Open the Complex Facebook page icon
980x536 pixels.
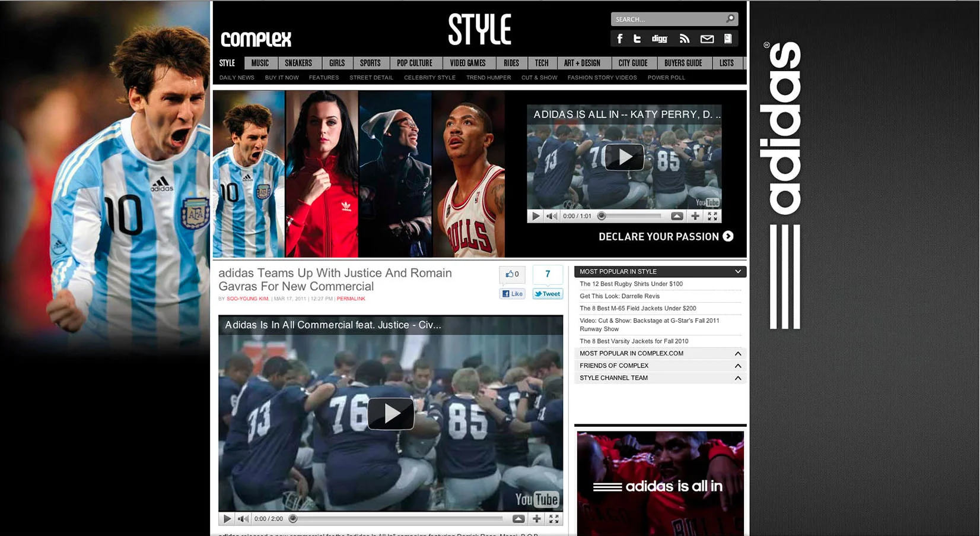[x=619, y=39]
